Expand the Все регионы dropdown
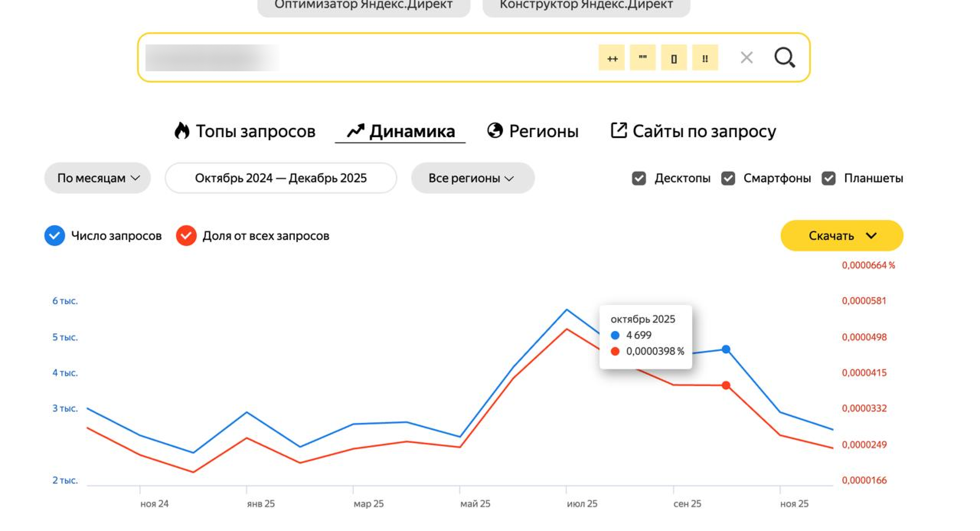This screenshot has height=531, width=980. tap(472, 178)
